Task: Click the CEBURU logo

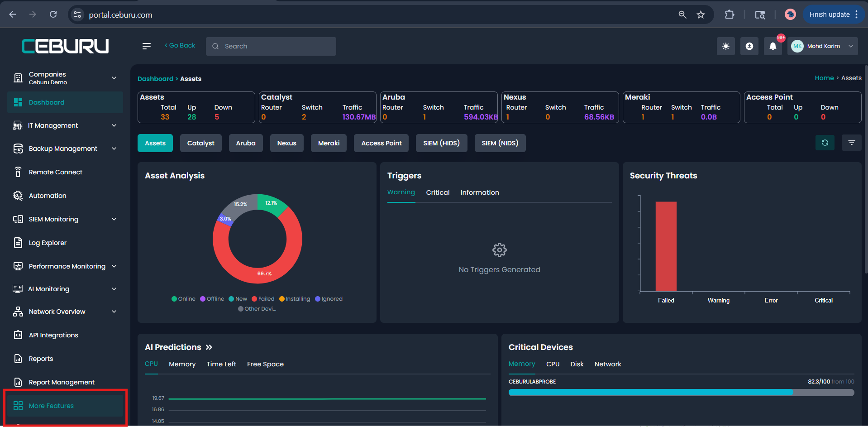Action: click(x=65, y=46)
